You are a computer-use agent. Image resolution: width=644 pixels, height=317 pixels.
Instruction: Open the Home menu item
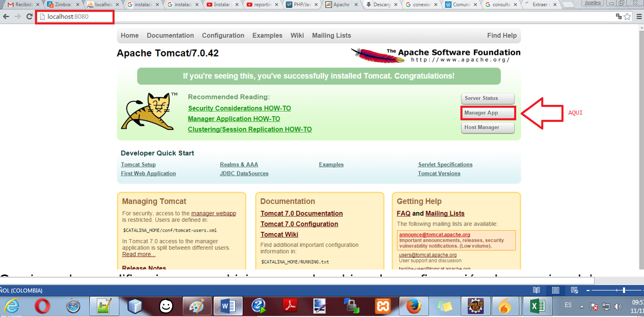pyautogui.click(x=130, y=35)
